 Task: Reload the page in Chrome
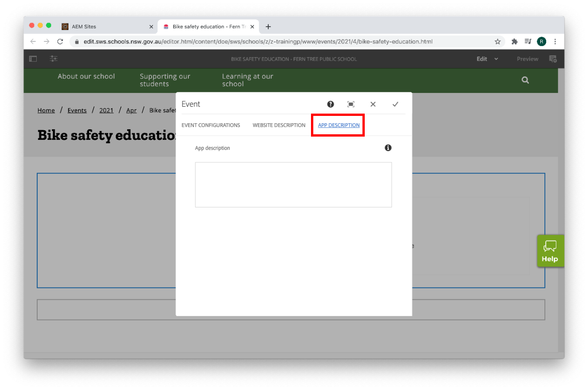(60, 41)
